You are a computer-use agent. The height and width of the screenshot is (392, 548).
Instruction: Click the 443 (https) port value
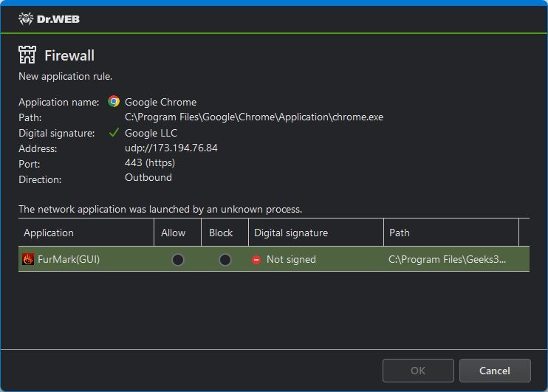click(x=150, y=163)
